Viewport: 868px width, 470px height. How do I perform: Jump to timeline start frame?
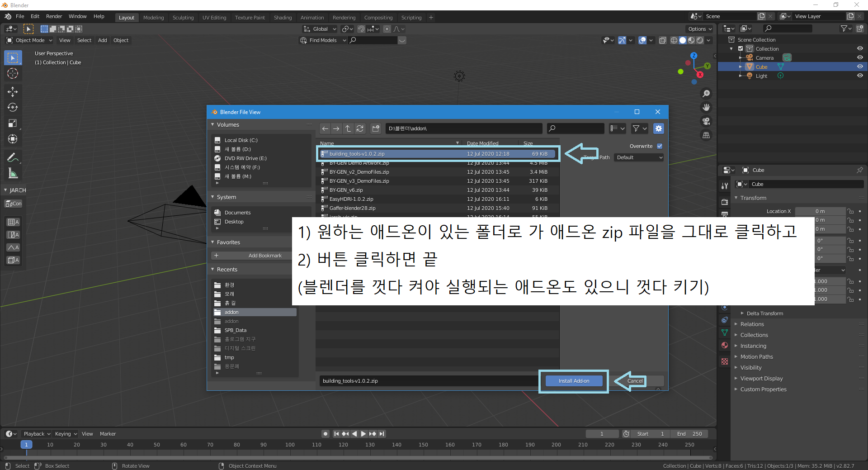click(x=336, y=434)
